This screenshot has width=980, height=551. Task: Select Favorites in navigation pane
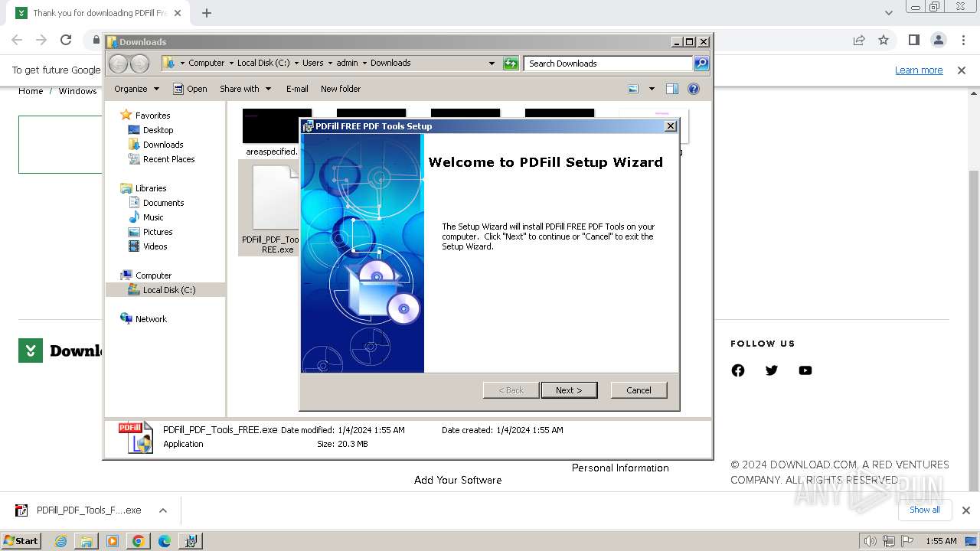point(152,116)
